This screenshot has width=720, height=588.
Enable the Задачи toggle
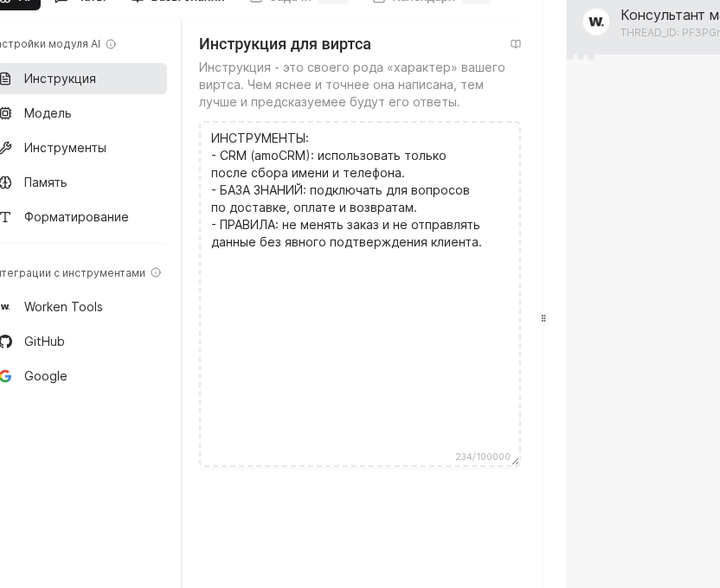334,2
